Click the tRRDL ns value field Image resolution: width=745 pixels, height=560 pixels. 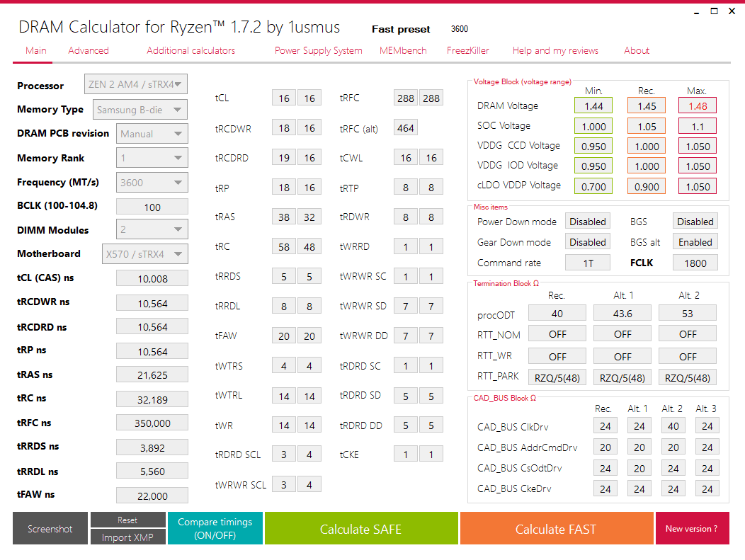[152, 472]
